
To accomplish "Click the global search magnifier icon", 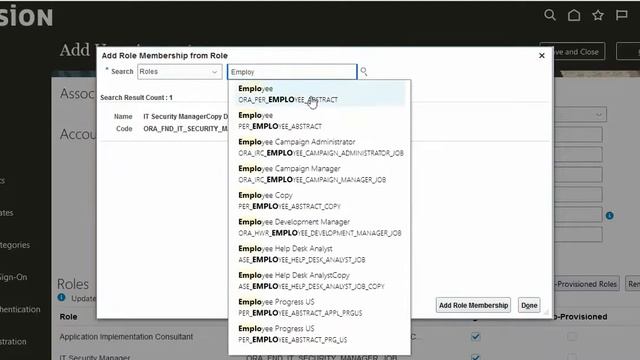I will (x=550, y=15).
